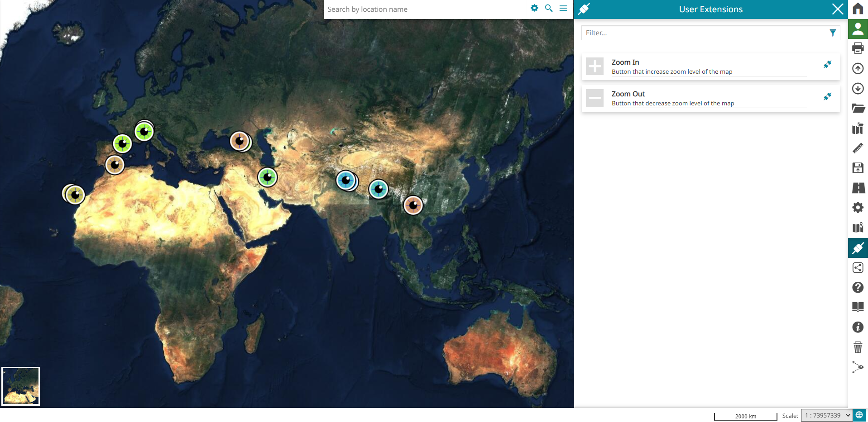The width and height of the screenshot is (868, 422).
Task: Click the Filter extensions input field
Action: tap(704, 33)
